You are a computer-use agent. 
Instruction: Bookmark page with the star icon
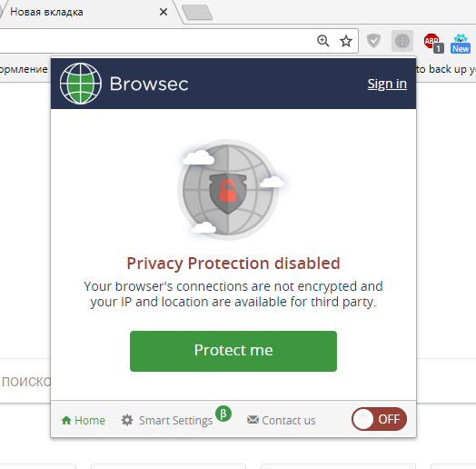point(346,41)
